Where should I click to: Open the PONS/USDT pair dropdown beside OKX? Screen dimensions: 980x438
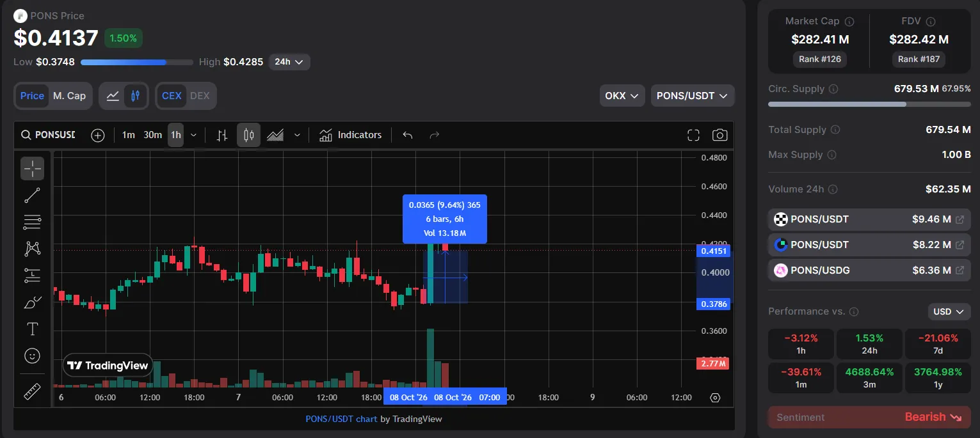point(693,96)
